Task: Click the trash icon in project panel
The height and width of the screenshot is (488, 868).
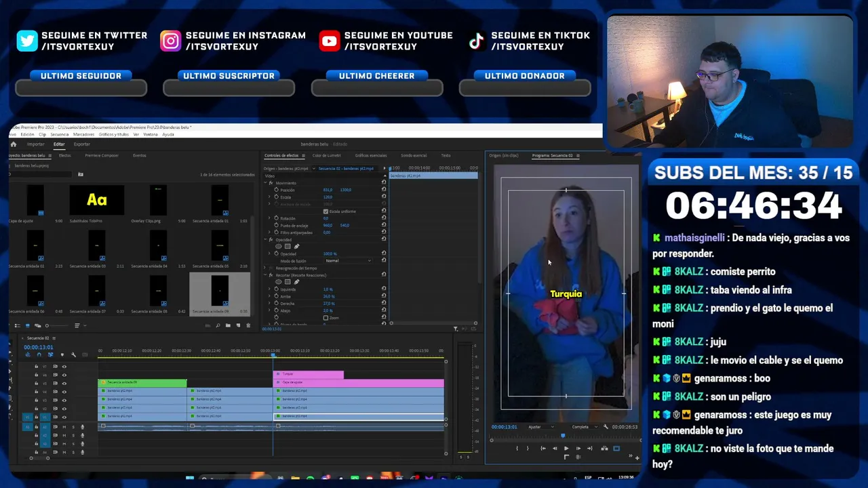Action: pos(248,325)
